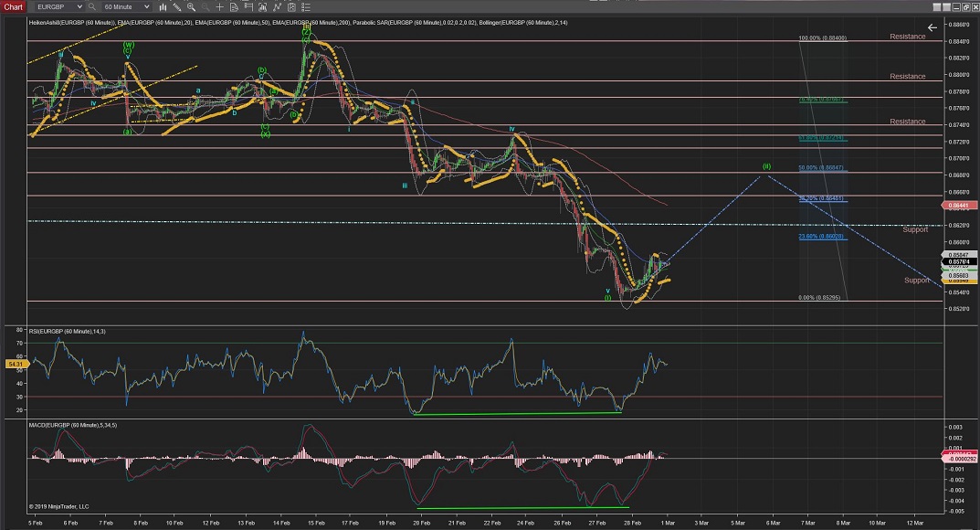
Task: Restore down the chart window
Action: point(965,7)
